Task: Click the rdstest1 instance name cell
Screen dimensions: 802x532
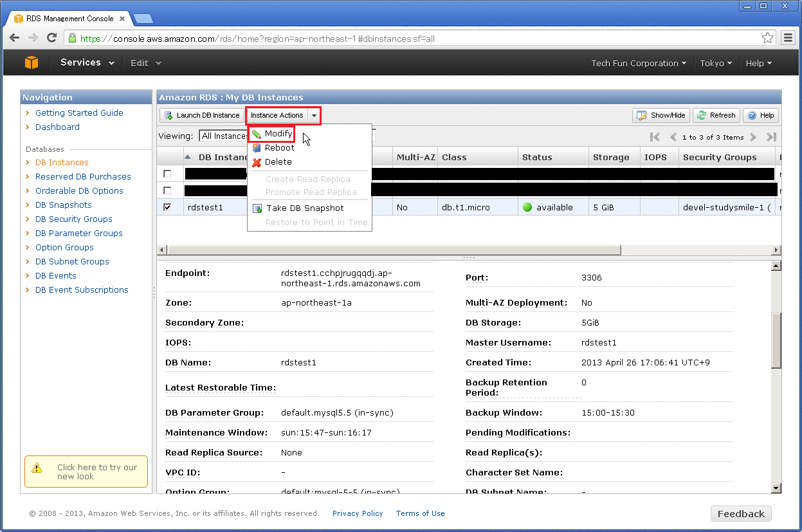Action: [x=205, y=208]
